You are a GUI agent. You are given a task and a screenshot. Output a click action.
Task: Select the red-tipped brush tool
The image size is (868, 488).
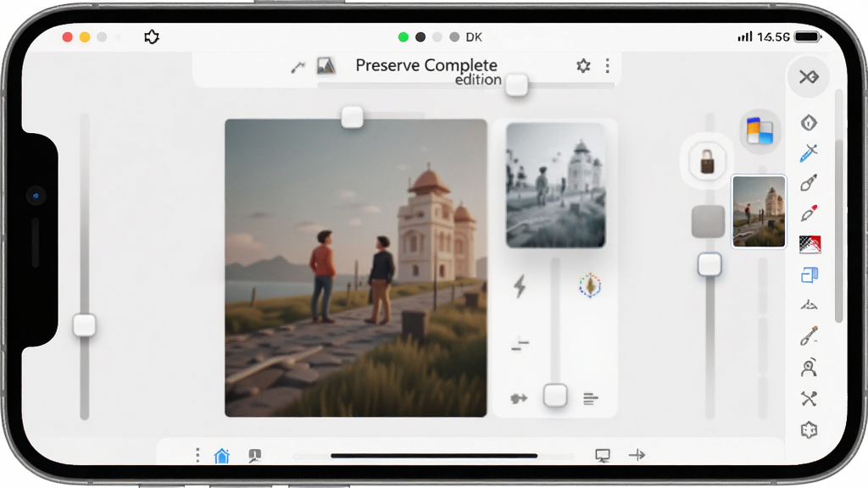tap(809, 213)
